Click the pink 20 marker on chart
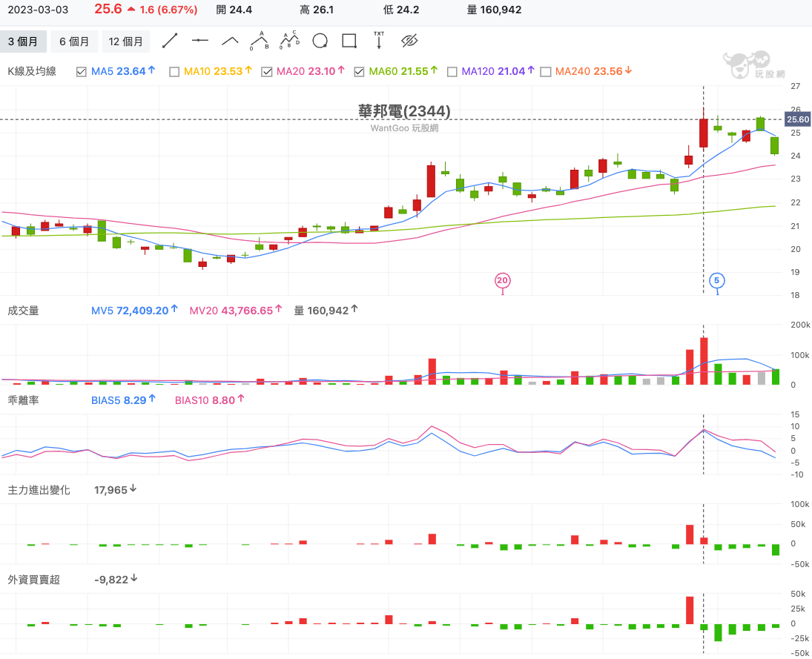Screen dimensions: 812x659 (502, 281)
